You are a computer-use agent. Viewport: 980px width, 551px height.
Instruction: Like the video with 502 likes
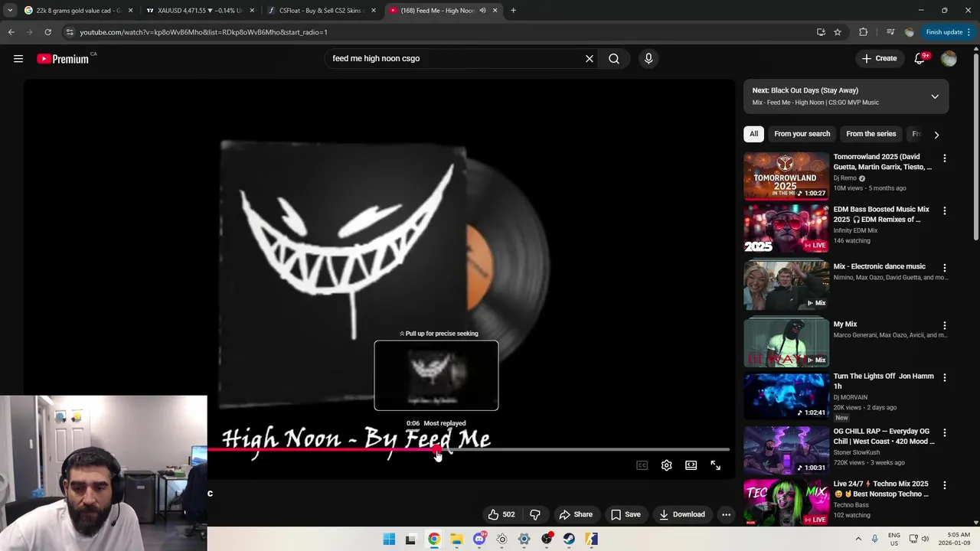[501, 514]
